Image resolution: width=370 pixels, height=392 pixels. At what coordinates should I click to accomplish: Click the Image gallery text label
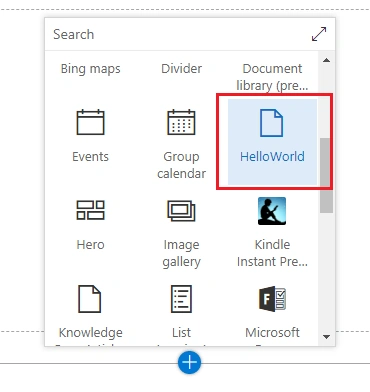coord(181,253)
